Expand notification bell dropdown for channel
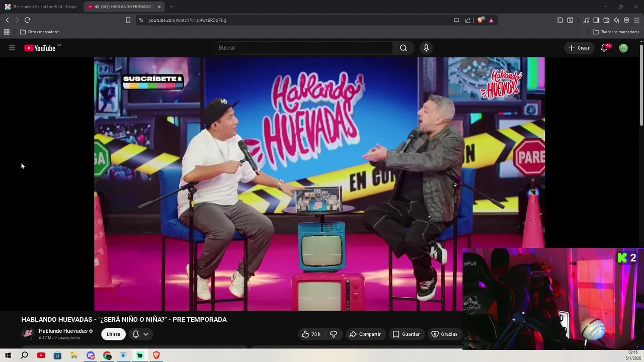 click(x=146, y=334)
